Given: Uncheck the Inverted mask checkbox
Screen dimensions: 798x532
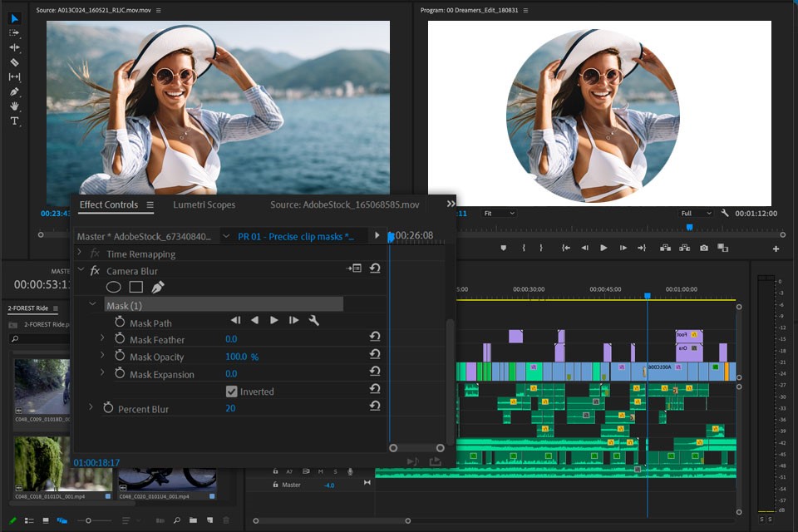Looking at the screenshot, I should point(232,392).
